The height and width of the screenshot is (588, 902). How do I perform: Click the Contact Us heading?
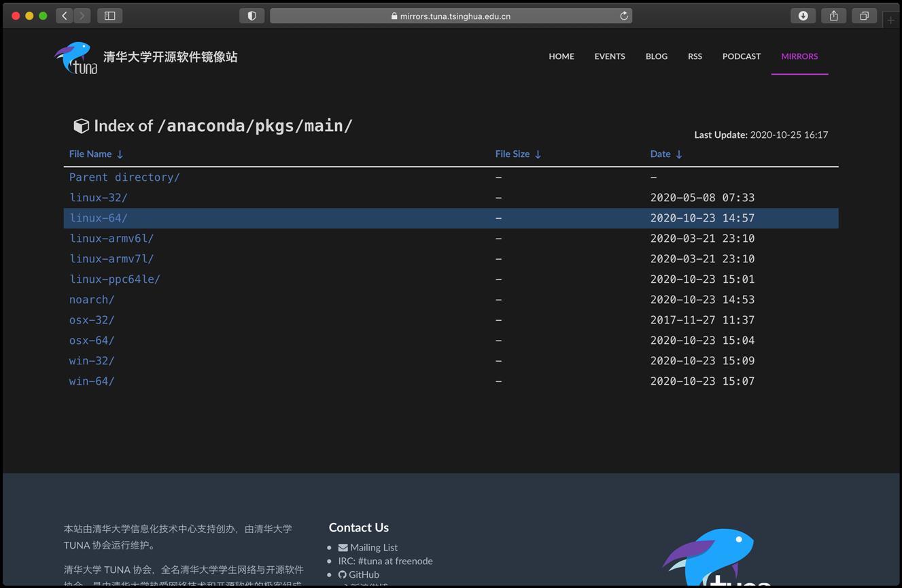(359, 528)
